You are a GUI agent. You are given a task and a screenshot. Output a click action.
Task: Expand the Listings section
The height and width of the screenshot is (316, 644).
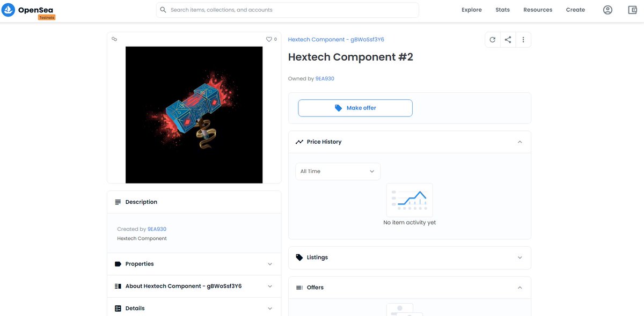(x=519, y=257)
